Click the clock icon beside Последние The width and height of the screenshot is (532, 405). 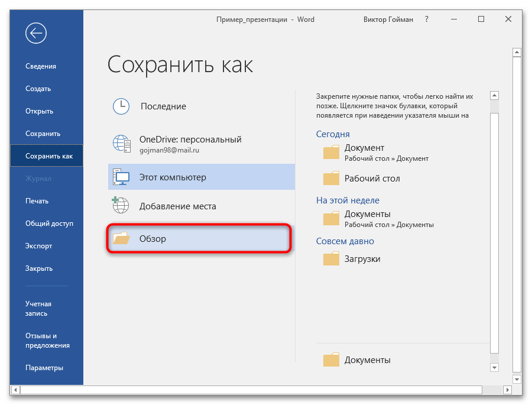[121, 106]
